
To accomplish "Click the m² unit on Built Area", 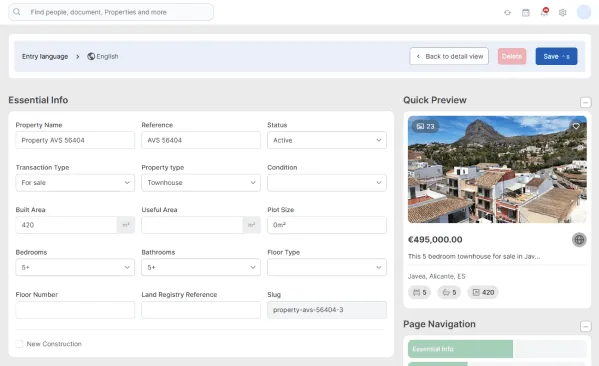I will click(x=126, y=225).
